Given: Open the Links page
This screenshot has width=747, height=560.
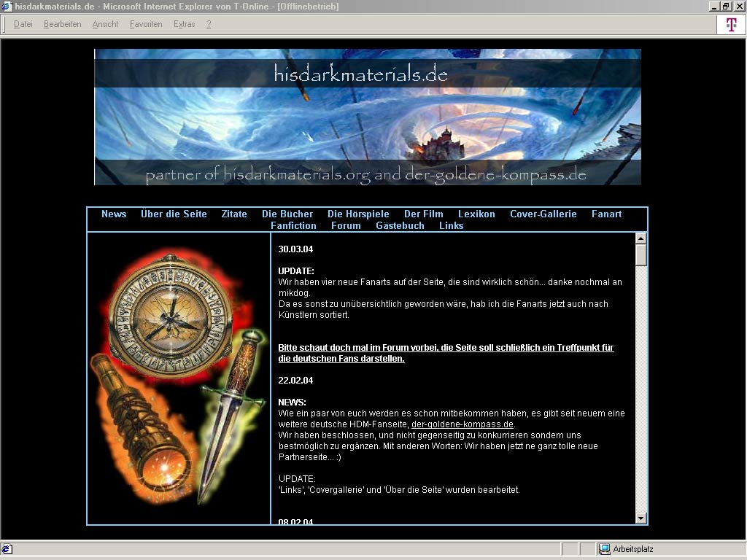Looking at the screenshot, I should tap(451, 226).
